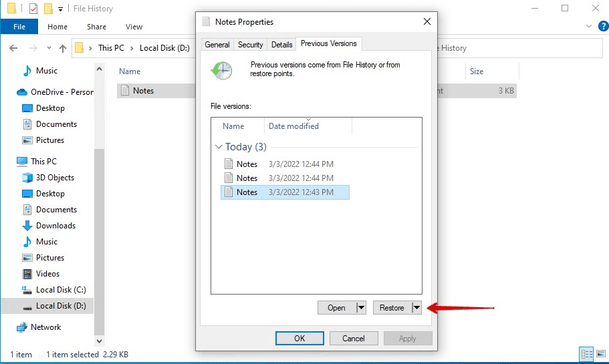Switch to the General tab
This screenshot has width=609, height=364.
point(217,45)
